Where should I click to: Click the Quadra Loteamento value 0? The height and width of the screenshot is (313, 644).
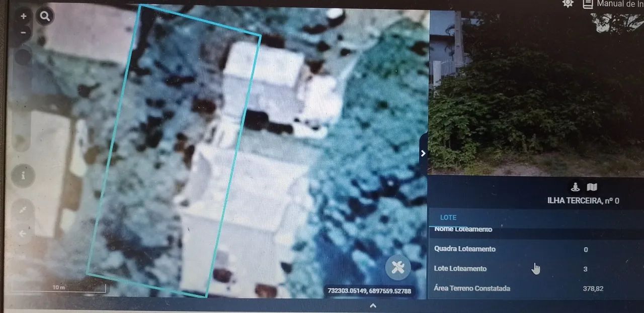[x=586, y=249]
